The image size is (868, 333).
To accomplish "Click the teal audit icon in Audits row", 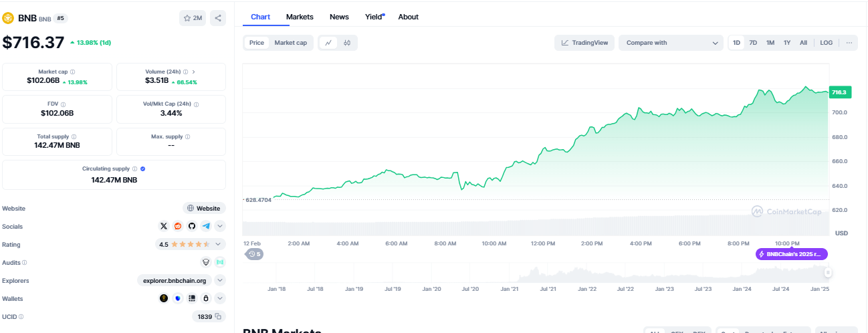I will pyautogui.click(x=219, y=262).
